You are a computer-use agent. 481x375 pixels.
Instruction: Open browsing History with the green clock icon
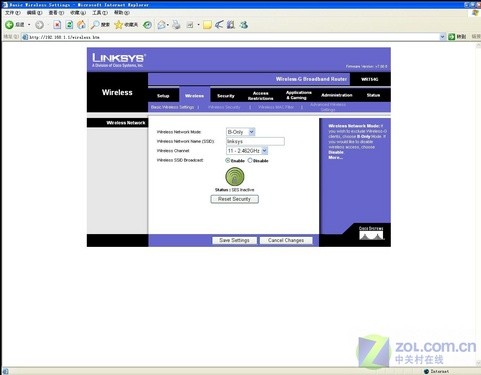(x=147, y=25)
